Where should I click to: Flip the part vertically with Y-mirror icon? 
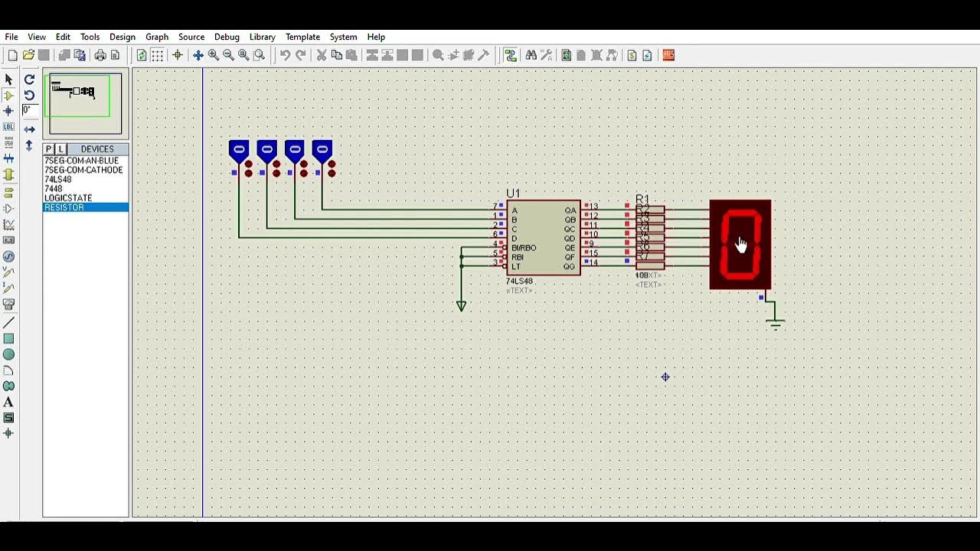pos(29,145)
